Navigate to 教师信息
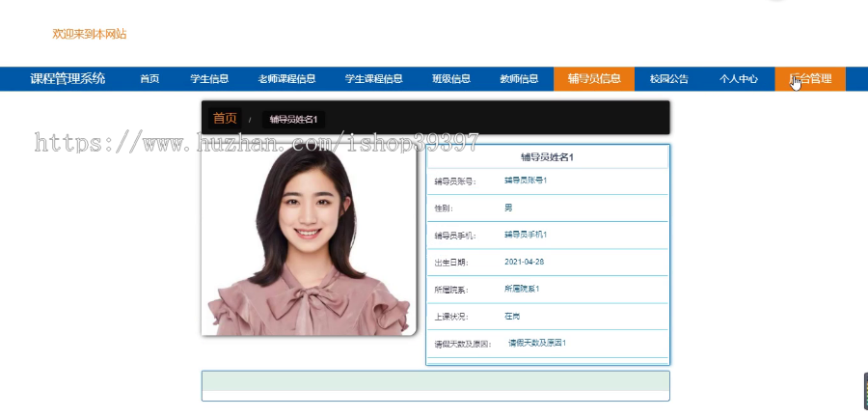 tap(519, 78)
